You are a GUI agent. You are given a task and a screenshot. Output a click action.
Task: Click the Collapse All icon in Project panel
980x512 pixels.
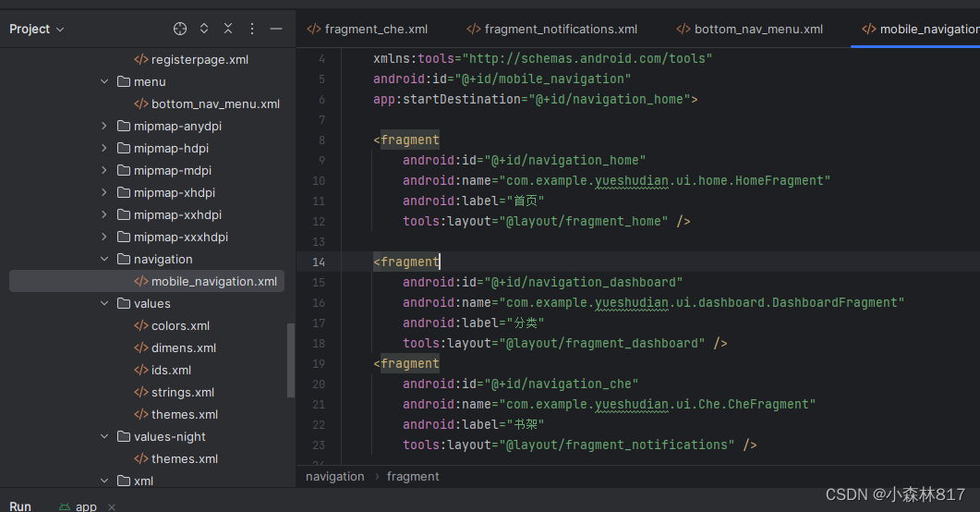tap(228, 29)
